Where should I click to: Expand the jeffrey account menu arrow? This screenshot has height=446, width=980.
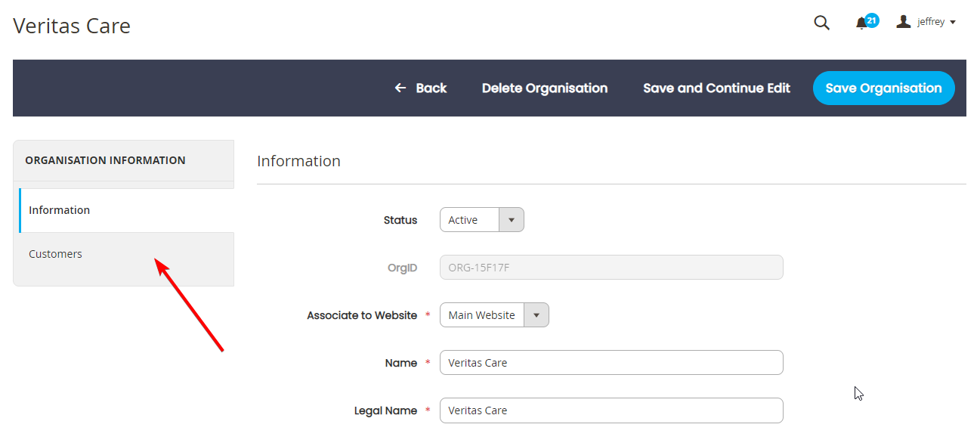click(953, 23)
